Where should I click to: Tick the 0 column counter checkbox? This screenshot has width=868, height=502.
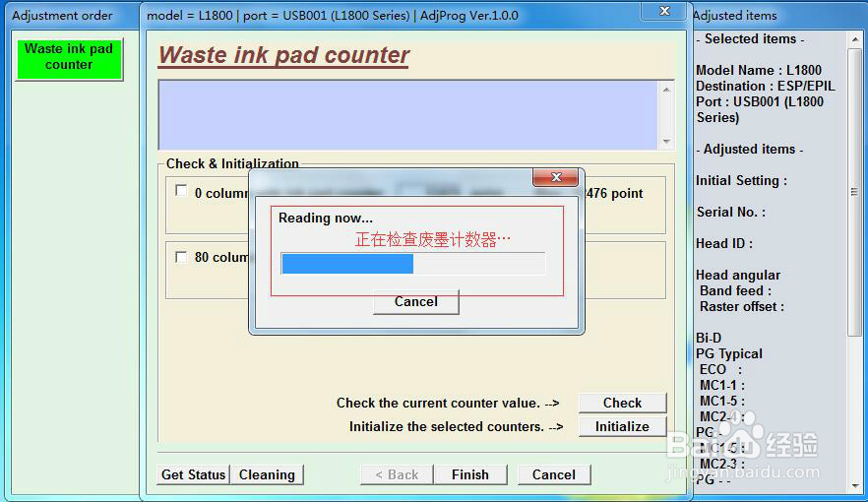[x=181, y=191]
